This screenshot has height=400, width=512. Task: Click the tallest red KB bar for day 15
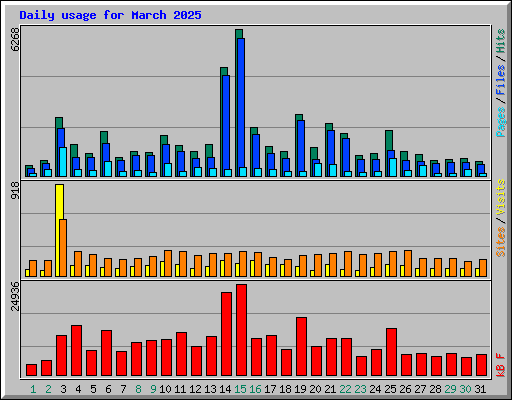click(x=241, y=330)
